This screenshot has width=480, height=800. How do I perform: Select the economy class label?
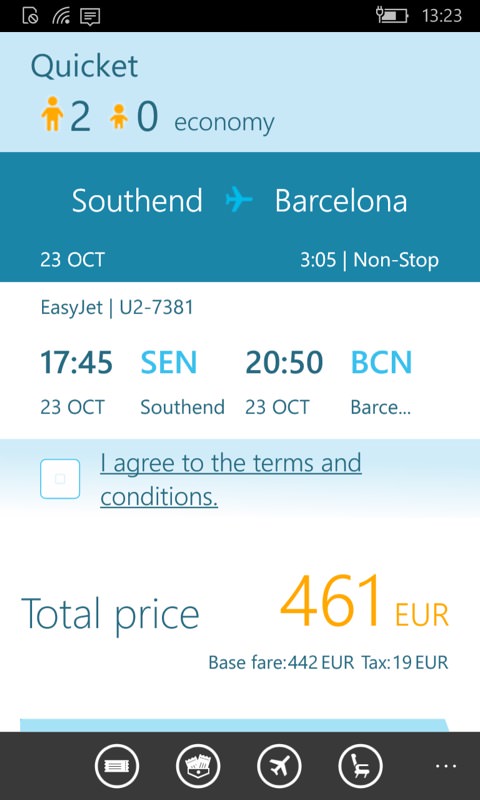(224, 123)
